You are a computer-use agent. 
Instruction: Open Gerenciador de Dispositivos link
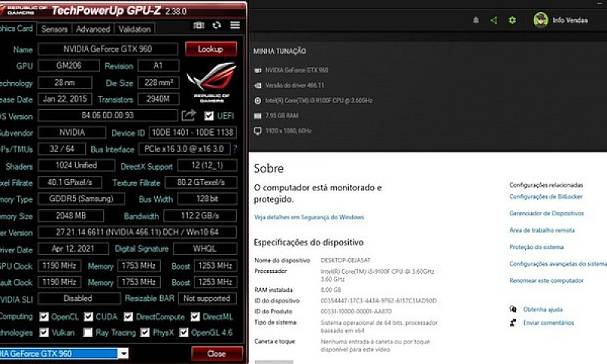(546, 213)
